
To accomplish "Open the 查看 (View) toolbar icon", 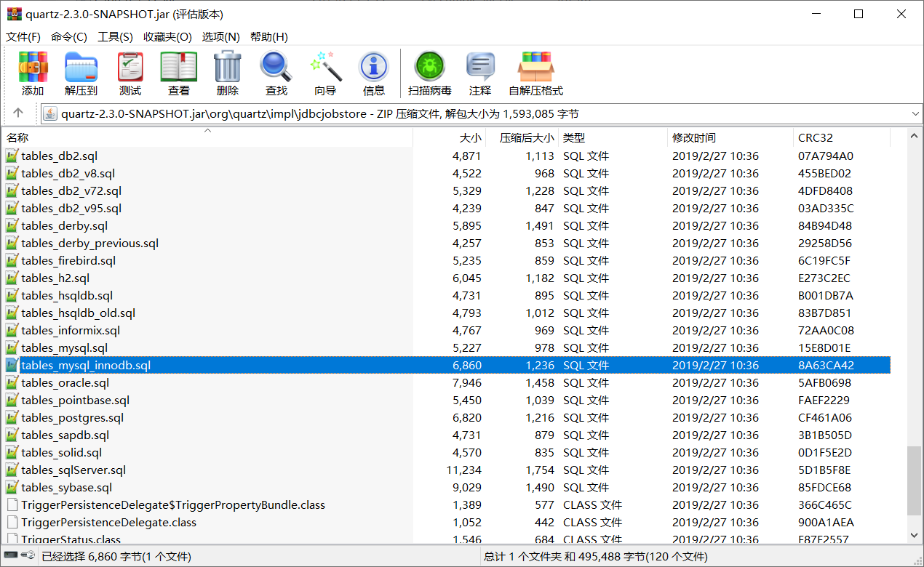I will (x=178, y=73).
